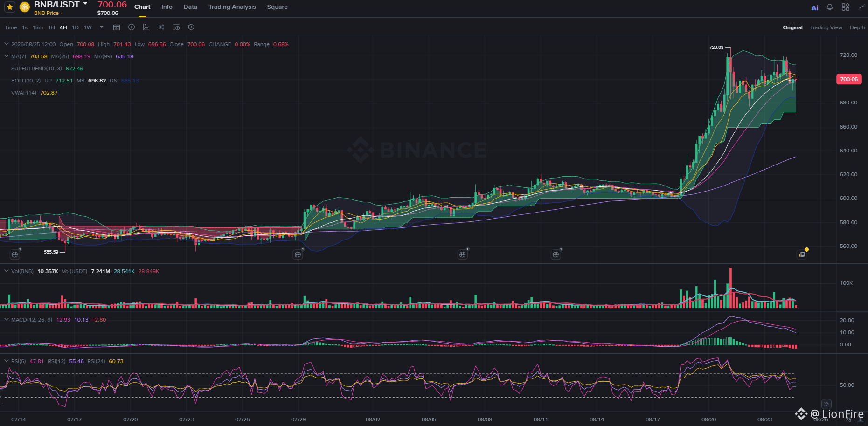Click the RSI(12) label
The image size is (868, 426).
coord(56,361)
